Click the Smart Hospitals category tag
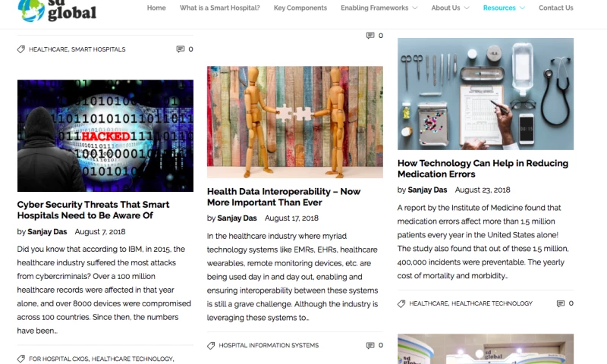 pos(99,49)
